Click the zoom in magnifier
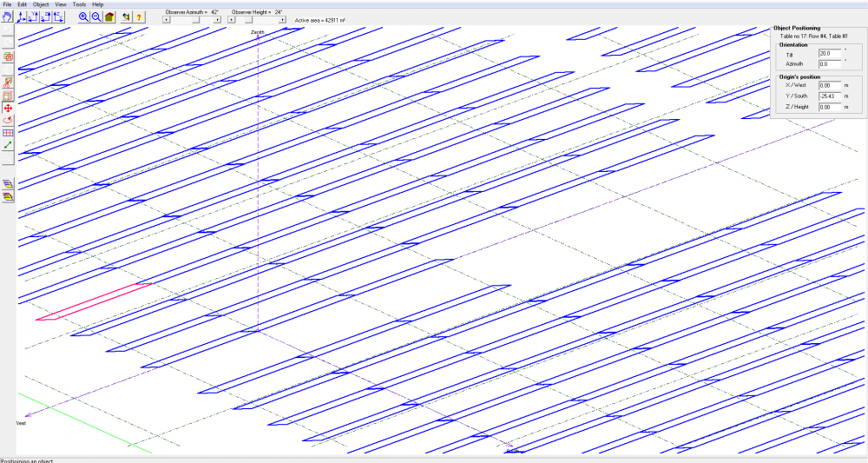The height and width of the screenshot is (463, 868). pos(83,17)
